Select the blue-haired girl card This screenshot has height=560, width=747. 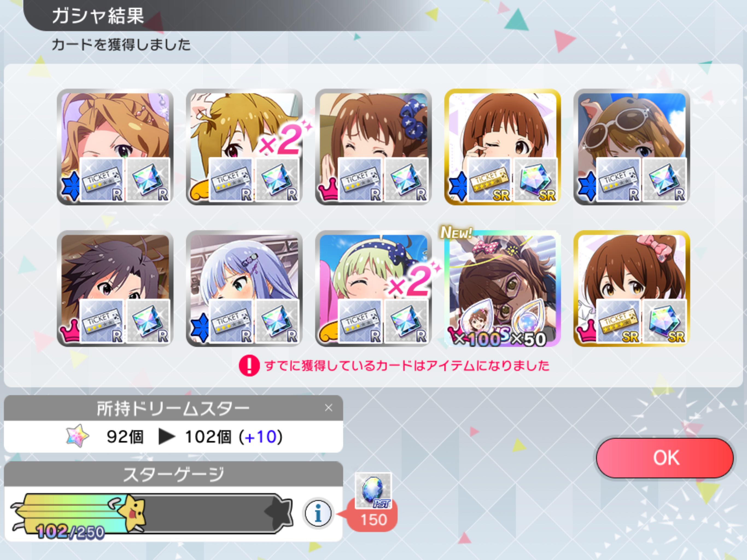tap(244, 288)
